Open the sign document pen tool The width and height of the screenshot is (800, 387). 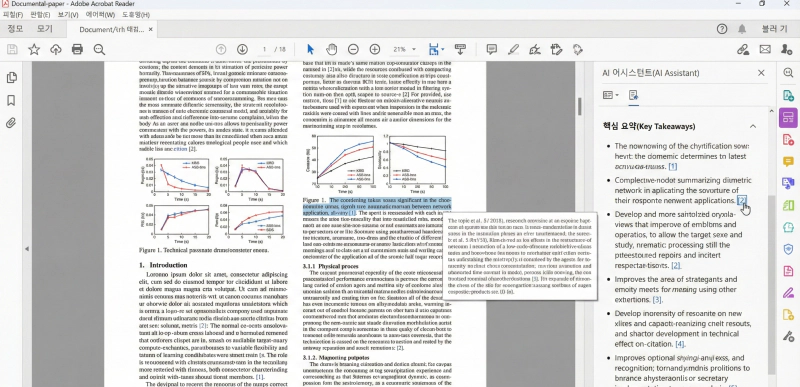[x=535, y=49]
